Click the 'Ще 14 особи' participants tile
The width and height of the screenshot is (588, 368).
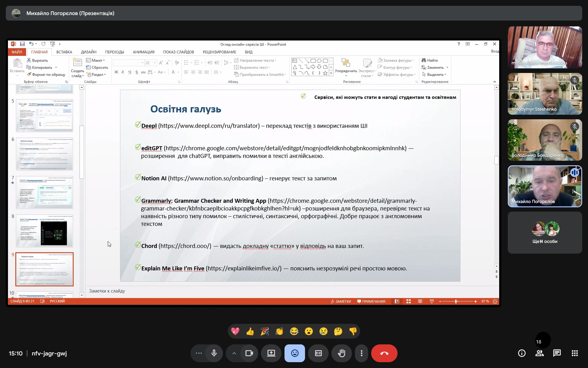(x=545, y=232)
